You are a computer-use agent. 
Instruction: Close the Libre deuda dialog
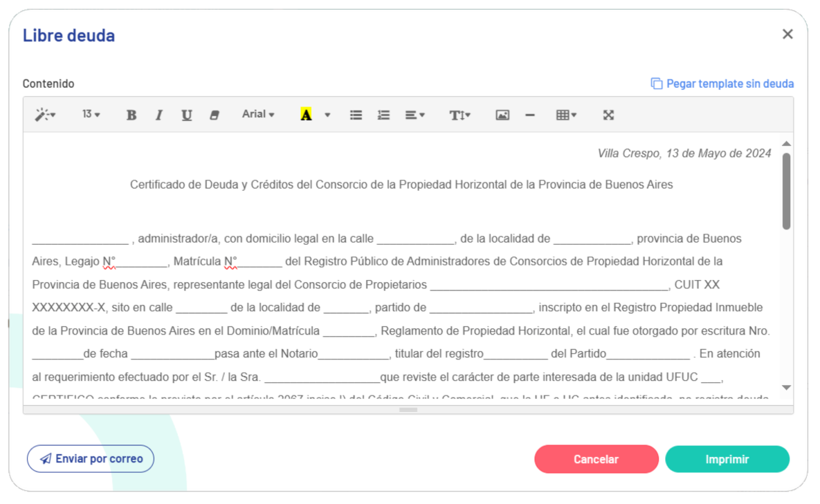[x=787, y=35]
